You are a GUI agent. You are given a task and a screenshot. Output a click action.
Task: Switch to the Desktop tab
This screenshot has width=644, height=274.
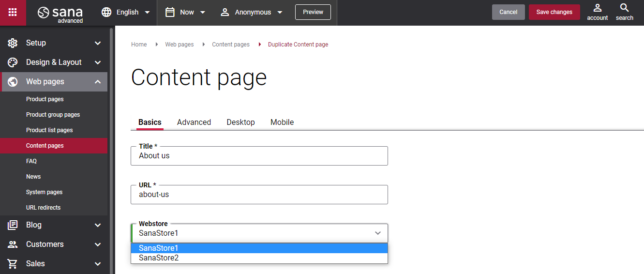pos(240,122)
